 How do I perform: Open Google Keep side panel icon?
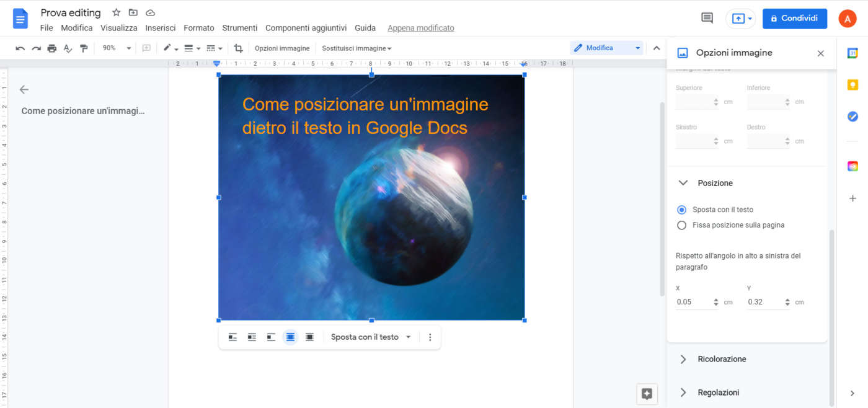click(852, 85)
